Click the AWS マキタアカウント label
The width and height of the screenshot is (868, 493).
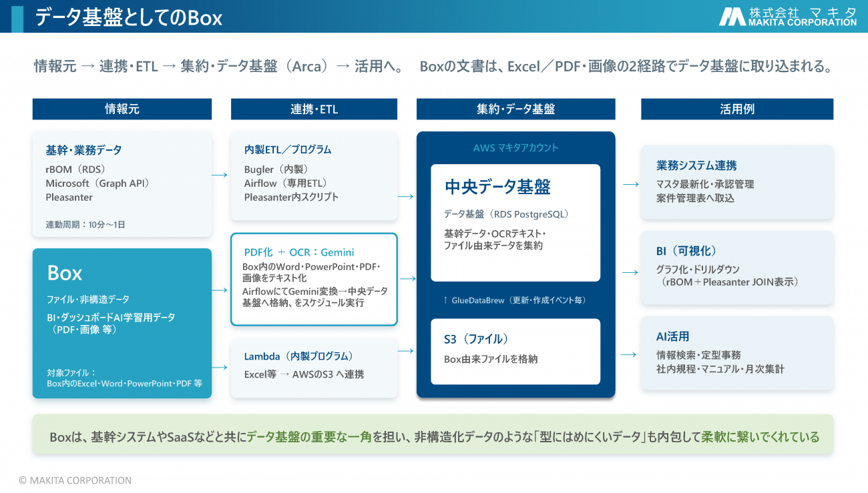coord(515,147)
